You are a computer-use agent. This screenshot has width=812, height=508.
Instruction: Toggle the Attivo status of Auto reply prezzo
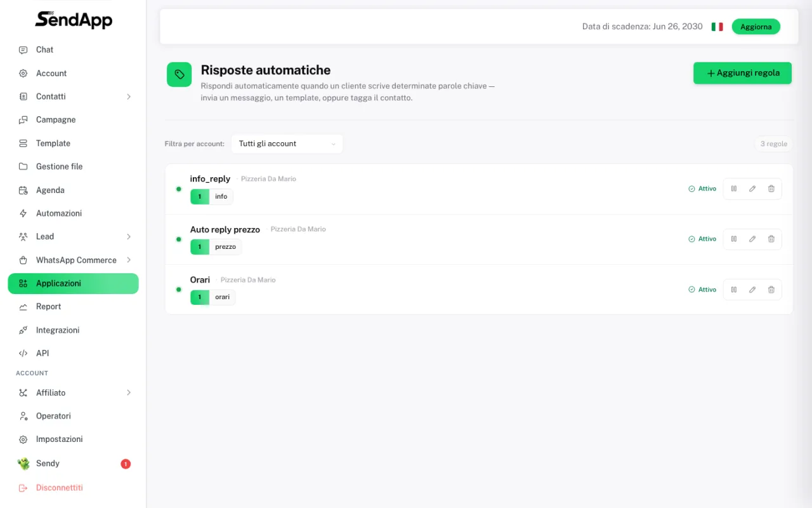(702, 239)
